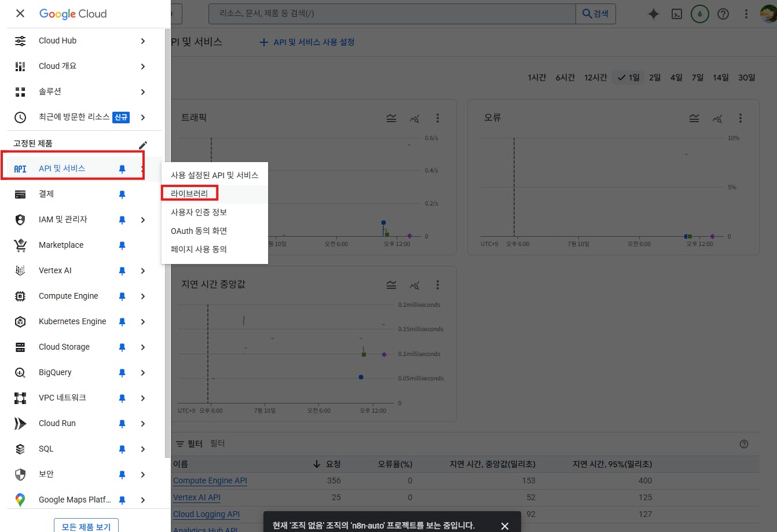Click the IAM 및 관리자 shield icon
Image resolution: width=777 pixels, height=532 pixels.
pyautogui.click(x=20, y=220)
